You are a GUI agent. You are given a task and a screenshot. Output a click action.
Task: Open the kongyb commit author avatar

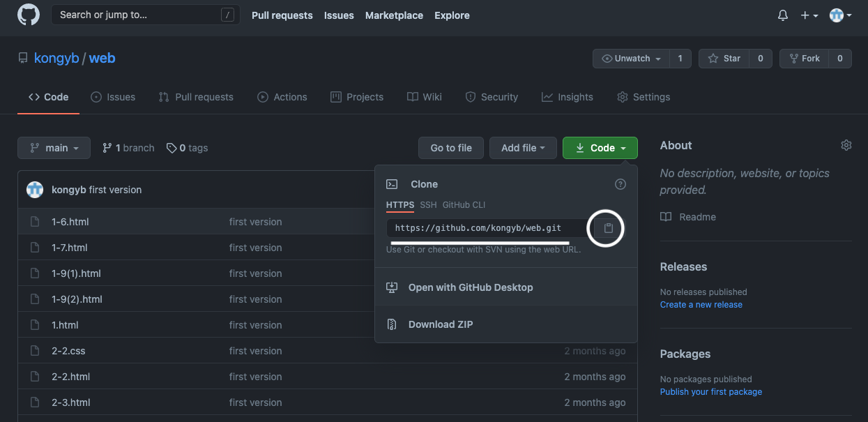[x=35, y=190]
